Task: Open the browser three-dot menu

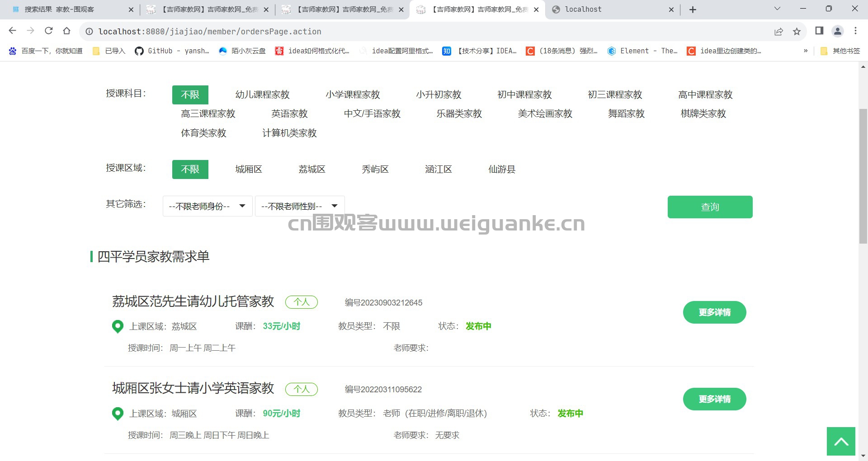Action: [855, 31]
